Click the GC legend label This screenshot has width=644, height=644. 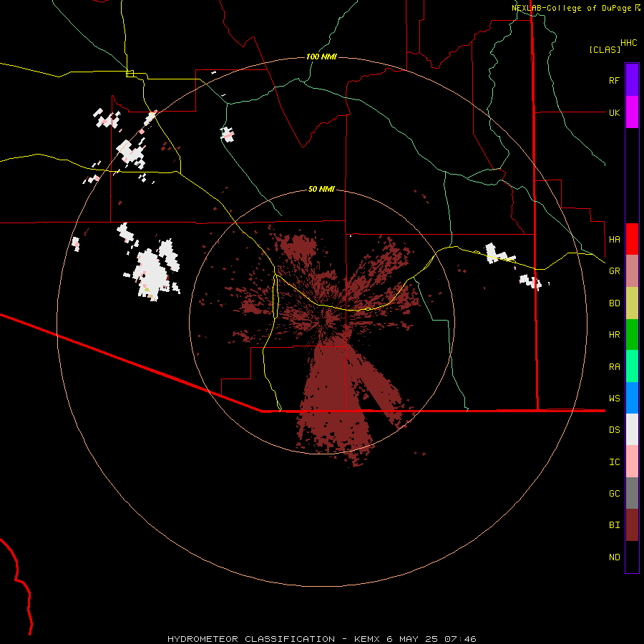coord(614,494)
